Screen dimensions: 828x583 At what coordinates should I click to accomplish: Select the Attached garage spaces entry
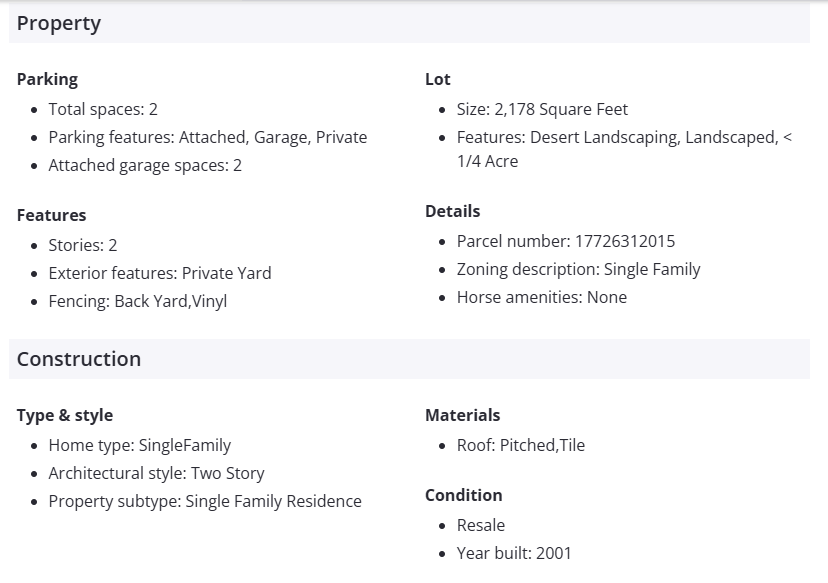[145, 165]
